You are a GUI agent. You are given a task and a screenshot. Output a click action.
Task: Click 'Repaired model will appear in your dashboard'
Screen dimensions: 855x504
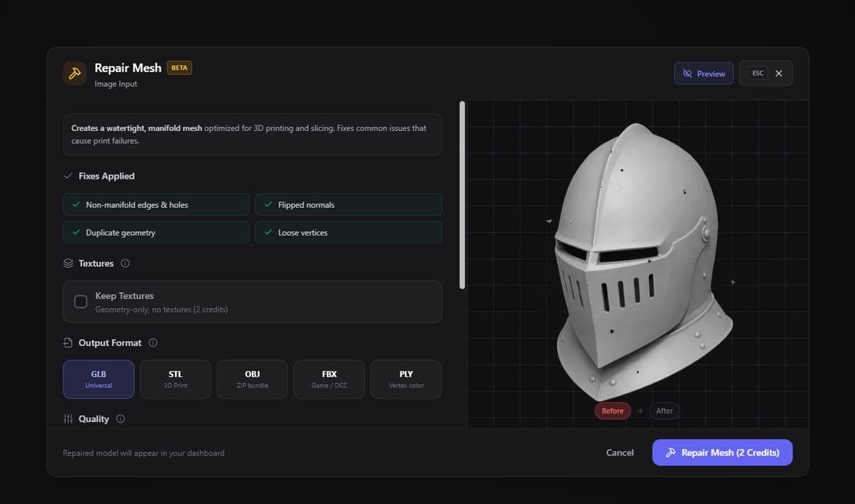(x=143, y=453)
